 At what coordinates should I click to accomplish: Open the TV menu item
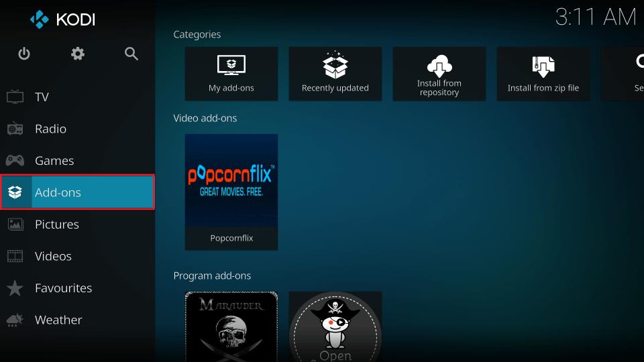tap(78, 97)
